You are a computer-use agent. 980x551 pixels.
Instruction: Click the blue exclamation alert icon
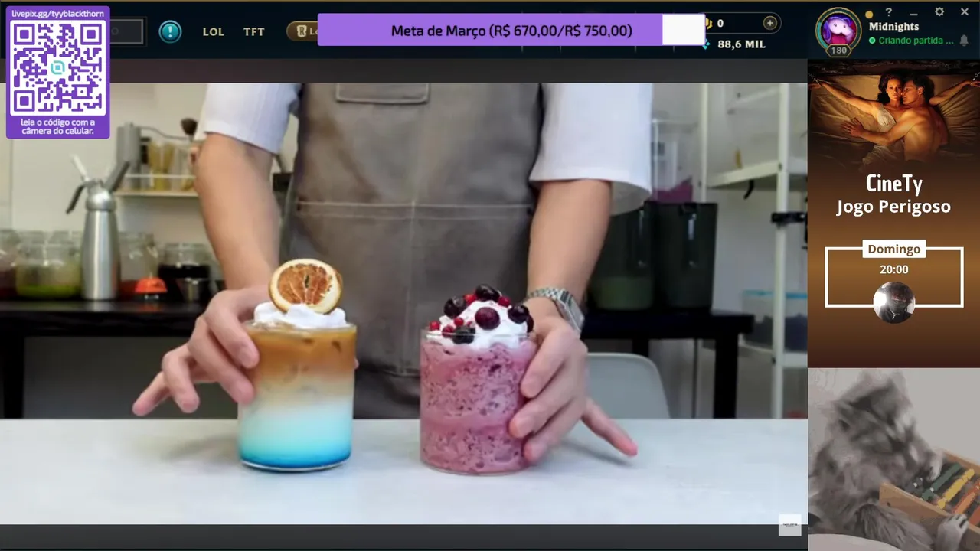pos(170,31)
